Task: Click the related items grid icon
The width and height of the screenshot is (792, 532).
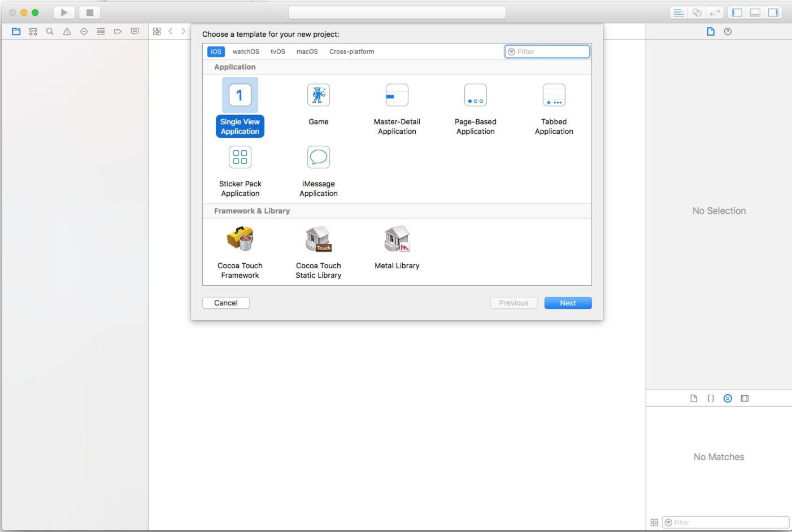Action: pyautogui.click(x=157, y=32)
